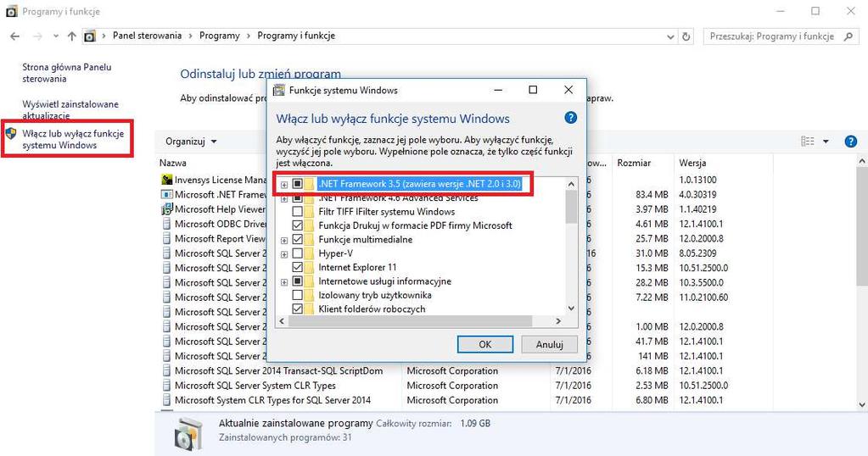This screenshot has width=868, height=456.
Task: Enable Filtr TIFF IFilter systemu Windows checkbox
Action: click(297, 212)
